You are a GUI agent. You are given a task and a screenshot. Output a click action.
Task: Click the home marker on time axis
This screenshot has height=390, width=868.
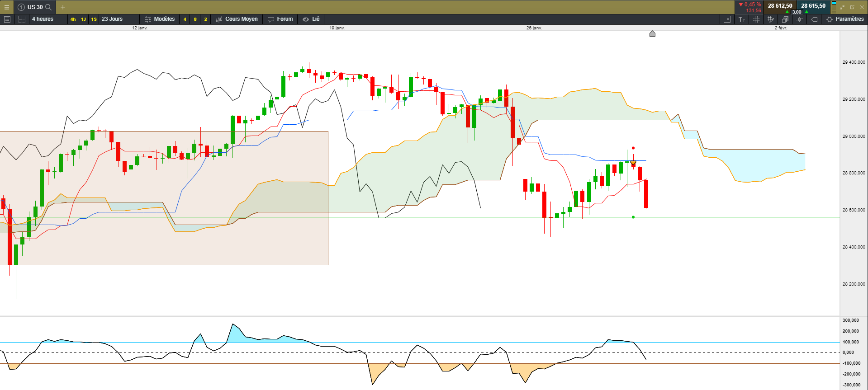pos(652,34)
